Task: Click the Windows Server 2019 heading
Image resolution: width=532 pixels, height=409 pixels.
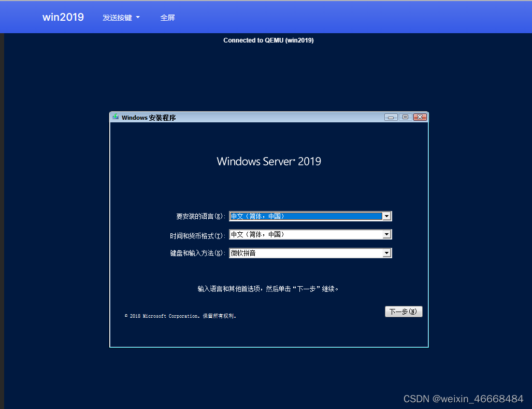Action: 269,161
